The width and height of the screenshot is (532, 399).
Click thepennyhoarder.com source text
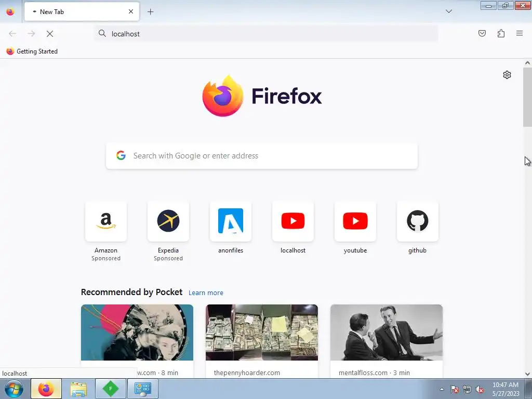(247, 373)
